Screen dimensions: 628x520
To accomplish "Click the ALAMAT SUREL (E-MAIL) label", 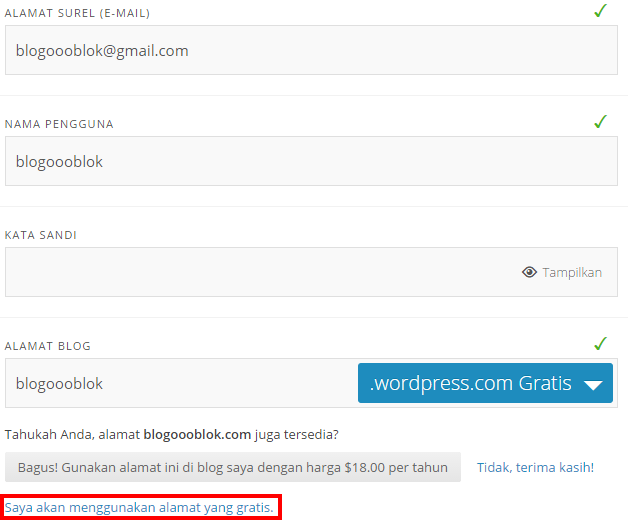I will [x=77, y=13].
